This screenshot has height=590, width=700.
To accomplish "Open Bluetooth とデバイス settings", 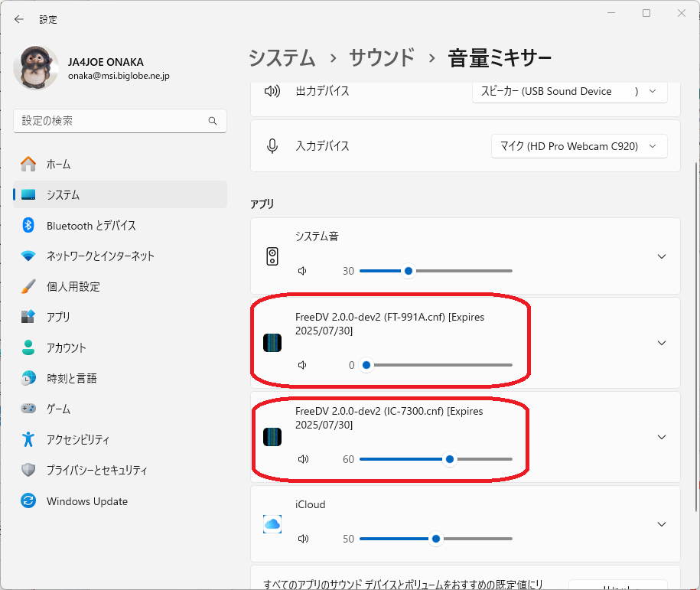I will (x=120, y=225).
